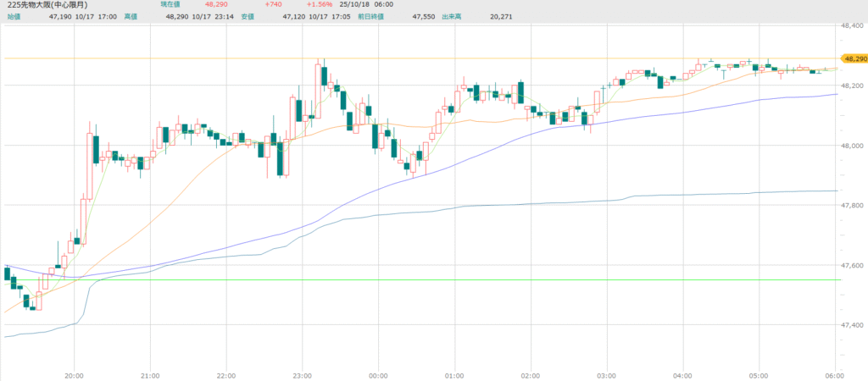Click the 高値 high price label
Viewport: 868px width, 381px height.
[x=131, y=16]
